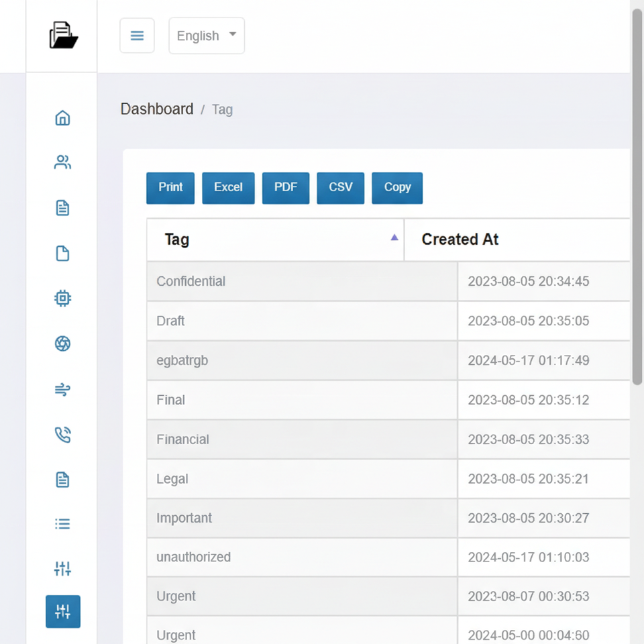Export table with Excel button

click(228, 188)
